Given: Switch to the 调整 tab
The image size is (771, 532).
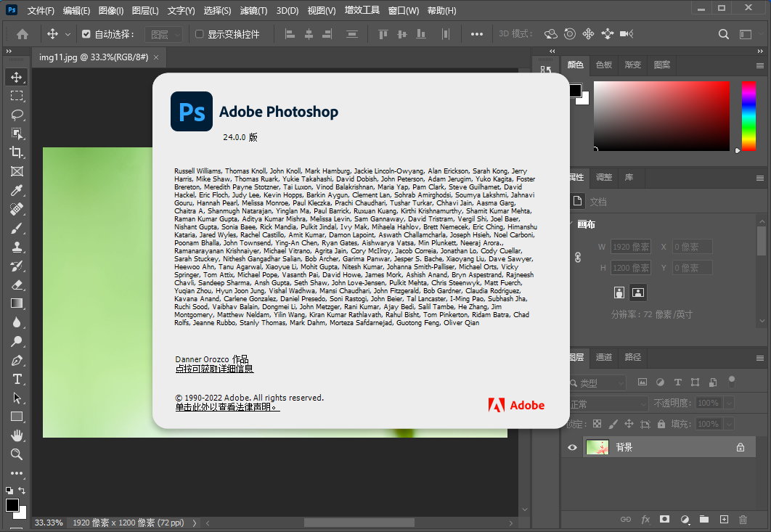Looking at the screenshot, I should pyautogui.click(x=604, y=178).
